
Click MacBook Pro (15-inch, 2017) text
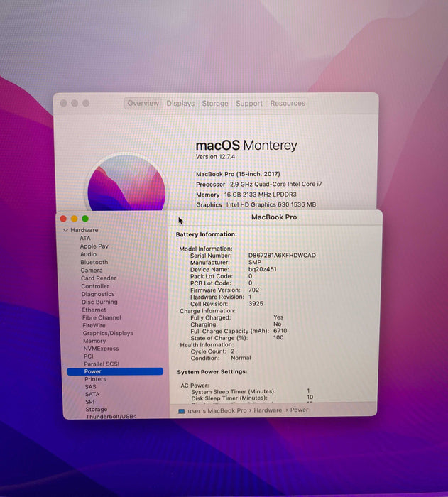pyautogui.click(x=238, y=174)
